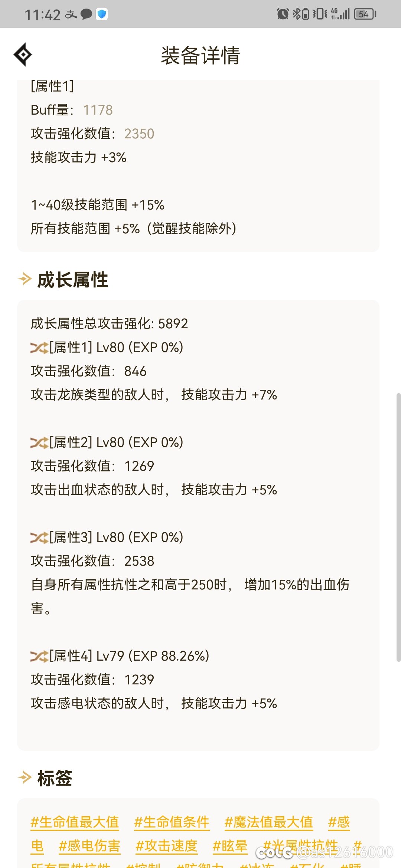Tap the arrow icon next to 标签
This screenshot has height=868, width=401.
(25, 777)
